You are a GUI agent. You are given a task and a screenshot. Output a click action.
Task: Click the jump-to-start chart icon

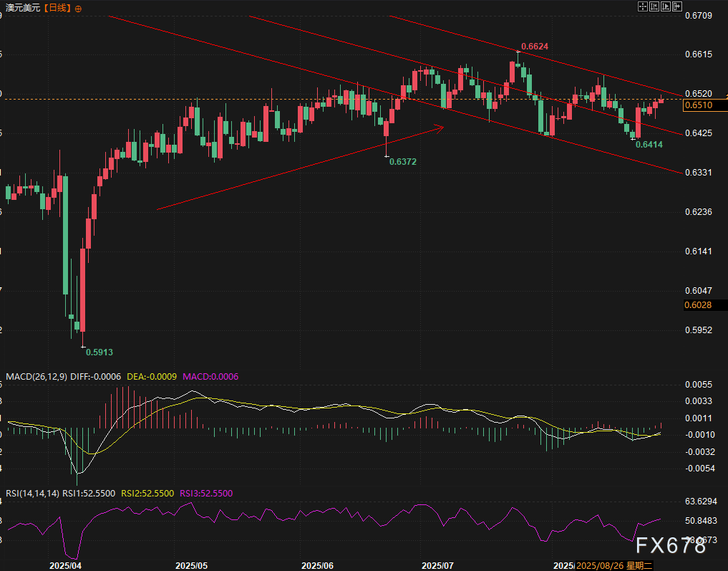(654, 6)
